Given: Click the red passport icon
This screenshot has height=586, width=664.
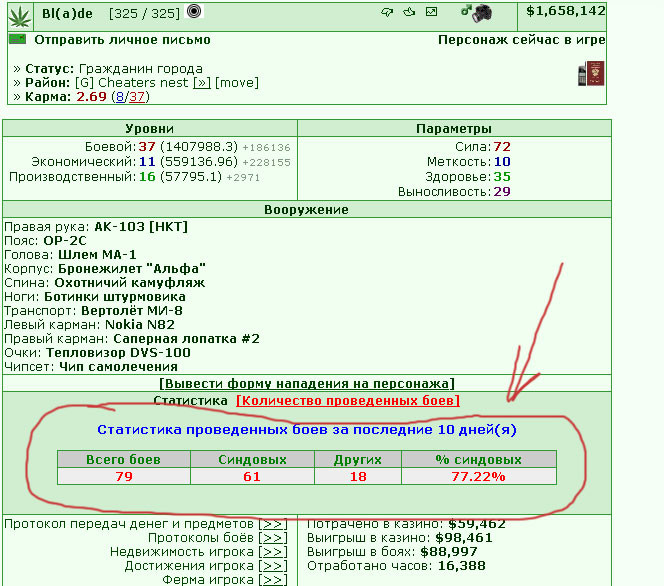Looking at the screenshot, I should [595, 73].
